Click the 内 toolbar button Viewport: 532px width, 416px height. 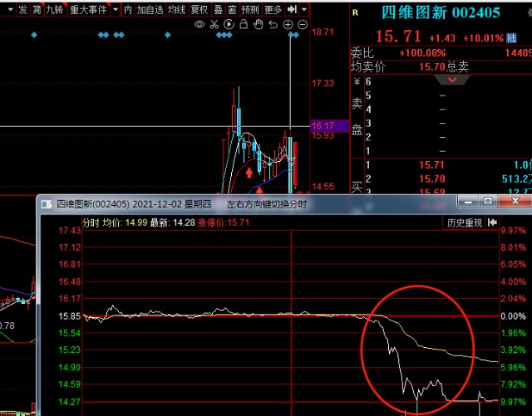(x=128, y=9)
